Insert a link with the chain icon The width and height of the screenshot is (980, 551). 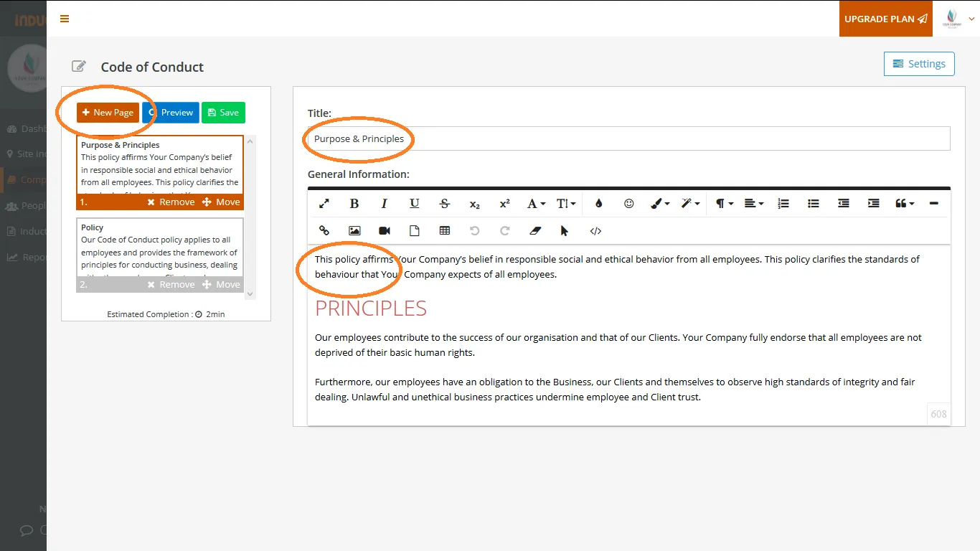324,231
